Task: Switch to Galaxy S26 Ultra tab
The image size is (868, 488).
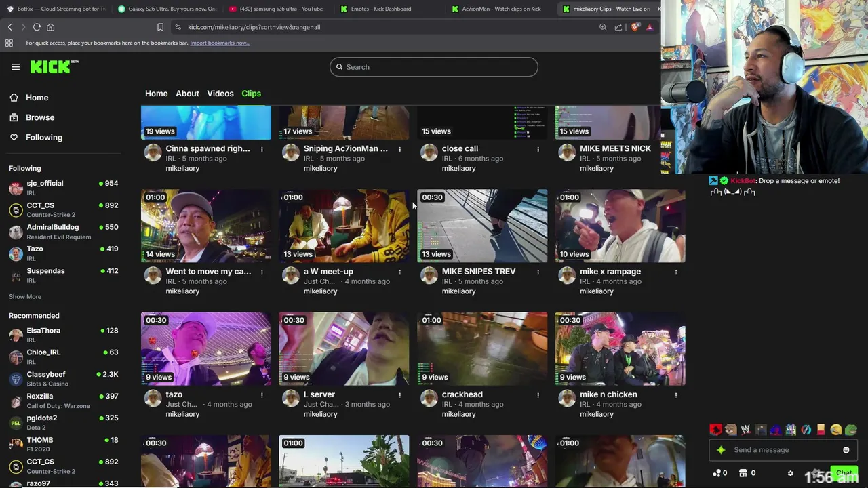Action: (167, 9)
